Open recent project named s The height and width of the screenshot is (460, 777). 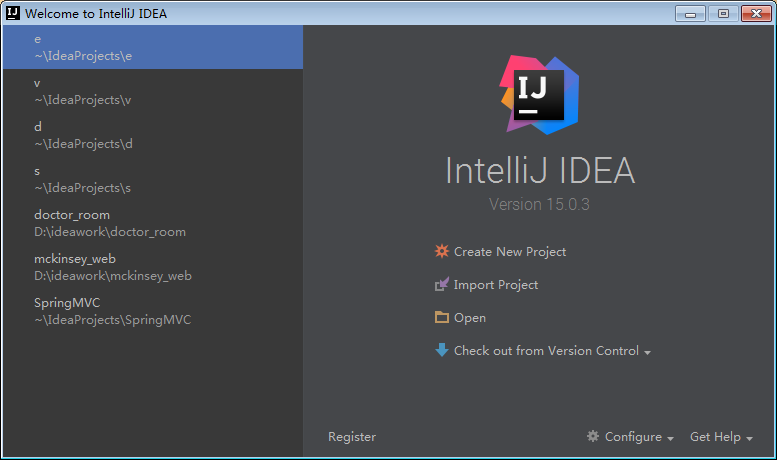tap(153, 179)
